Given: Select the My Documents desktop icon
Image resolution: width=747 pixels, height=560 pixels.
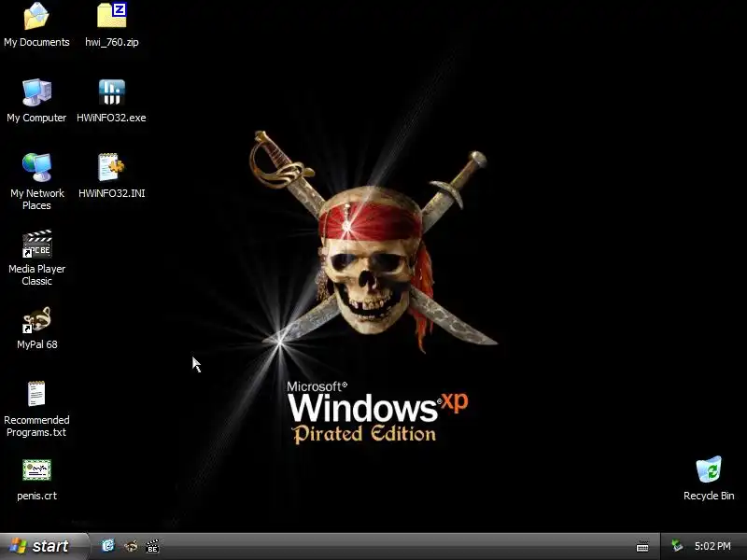Looking at the screenshot, I should 36,16.
